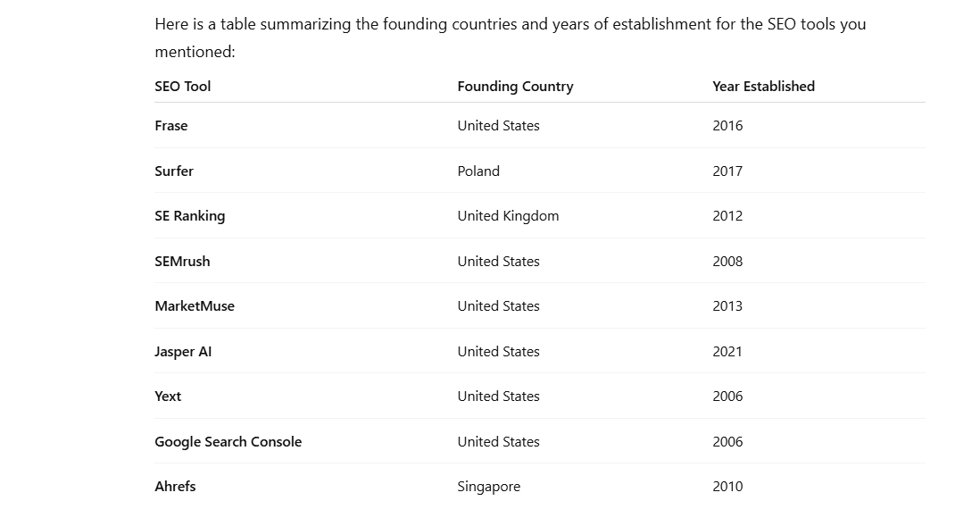Click the Jasper AI tool name

point(183,352)
